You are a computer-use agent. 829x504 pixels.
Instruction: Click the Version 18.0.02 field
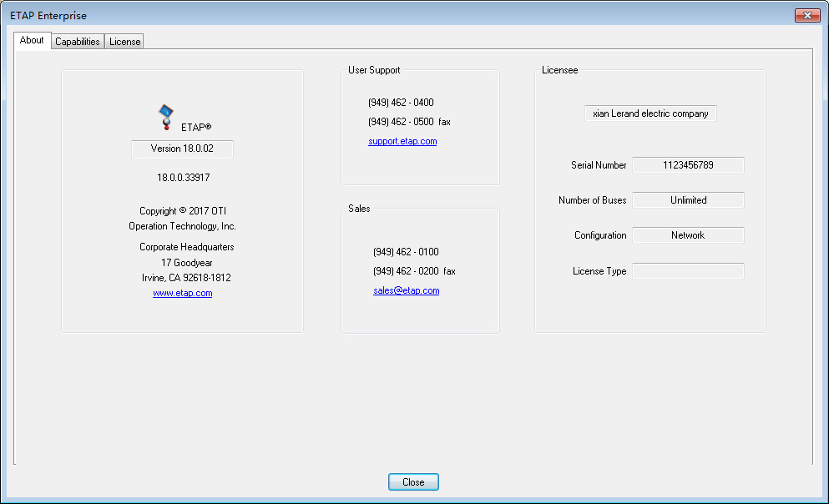pyautogui.click(x=182, y=149)
